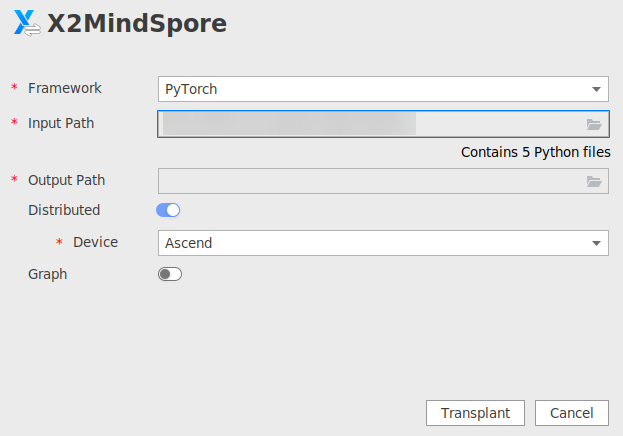
Task: Click the Framework label
Action: 65,88
